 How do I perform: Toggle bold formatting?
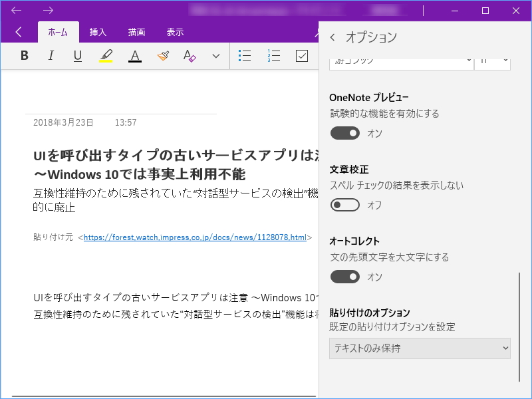coord(24,56)
